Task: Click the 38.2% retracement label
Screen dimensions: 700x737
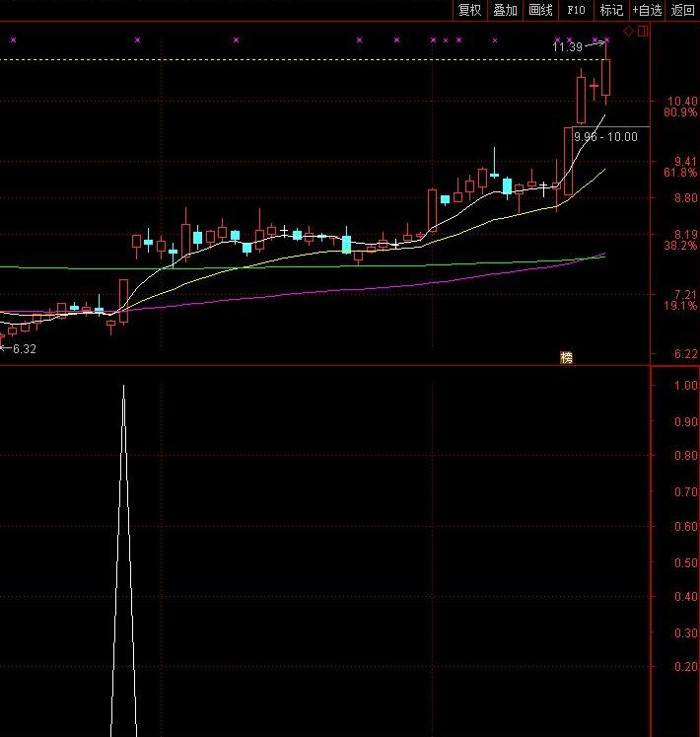Action: (680, 246)
